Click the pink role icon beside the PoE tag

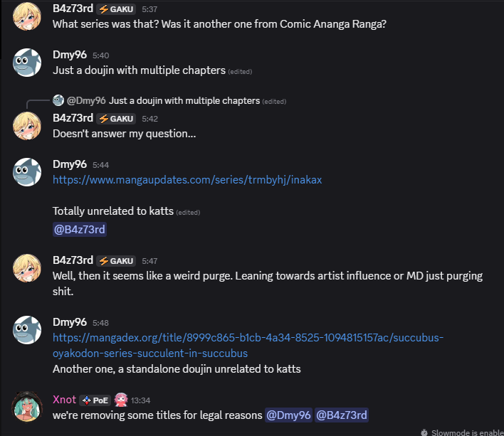point(122,400)
